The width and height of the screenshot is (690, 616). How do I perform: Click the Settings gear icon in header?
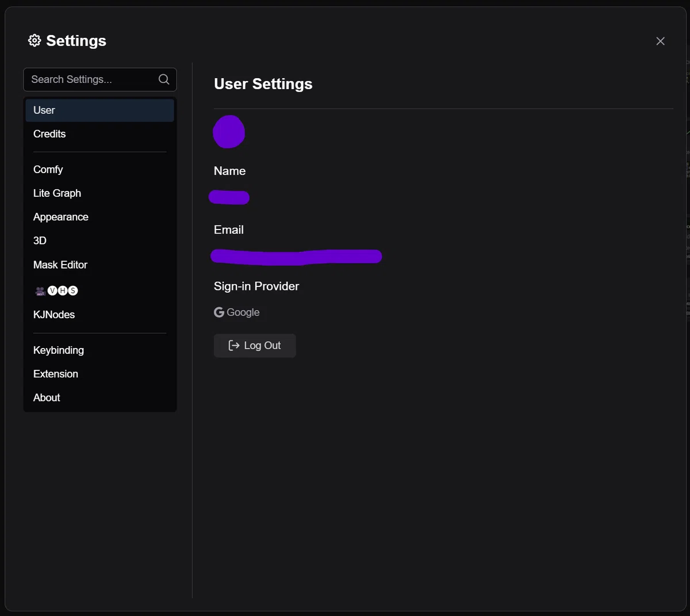pos(34,40)
